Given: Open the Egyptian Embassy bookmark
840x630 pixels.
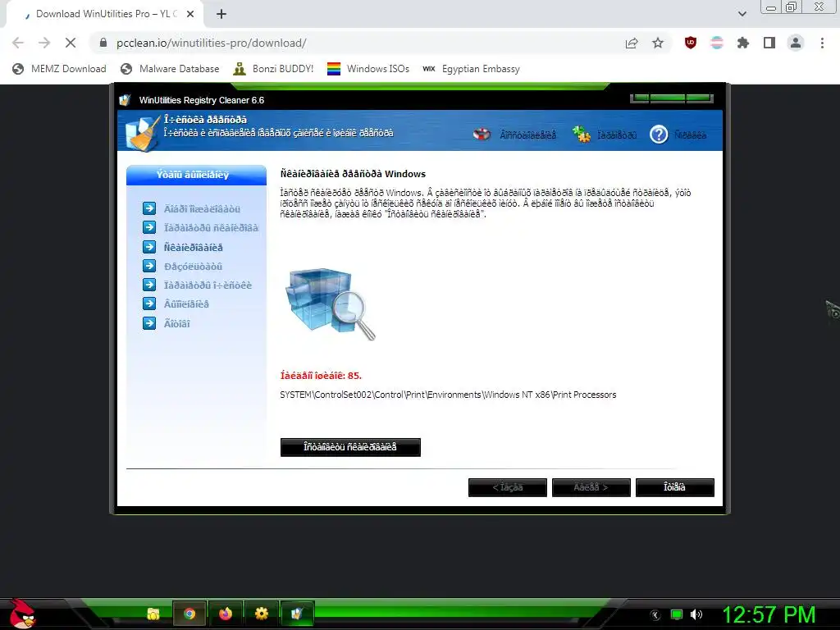Looking at the screenshot, I should pyautogui.click(x=471, y=69).
